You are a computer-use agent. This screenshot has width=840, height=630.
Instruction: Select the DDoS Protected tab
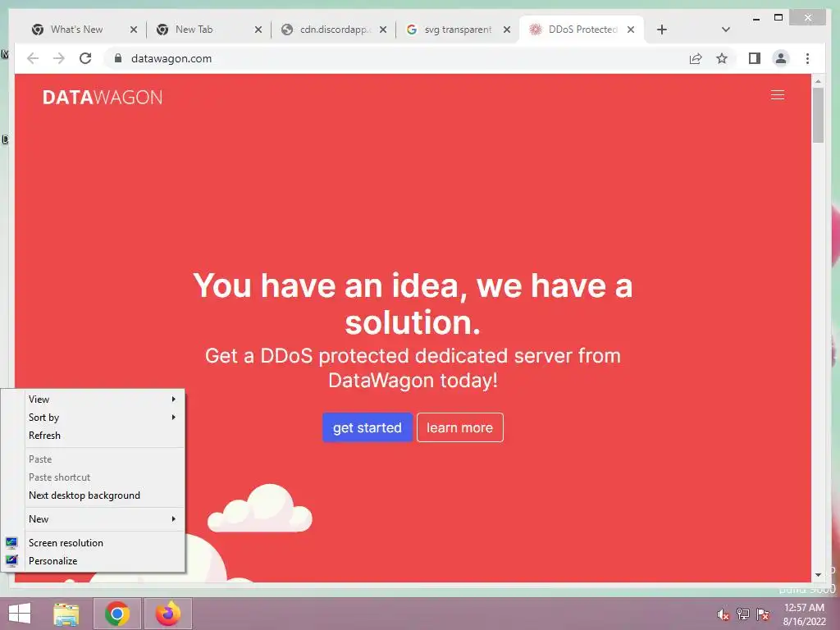[x=582, y=30]
